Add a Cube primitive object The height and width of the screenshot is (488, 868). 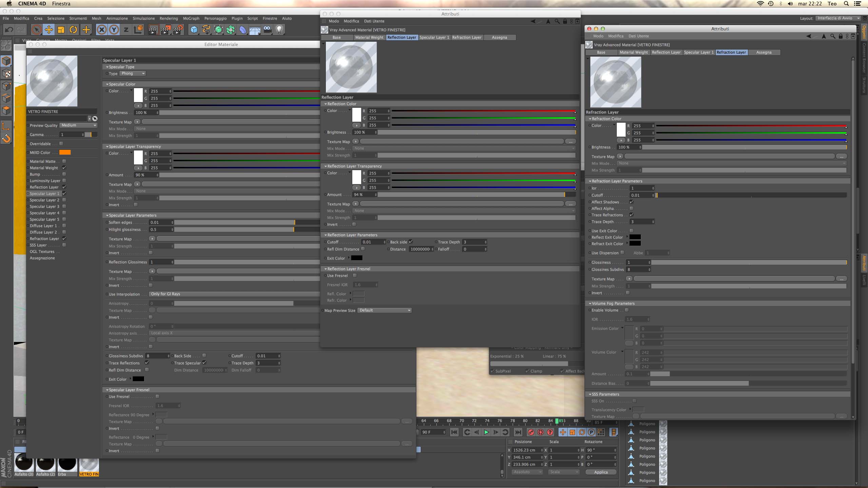point(194,30)
